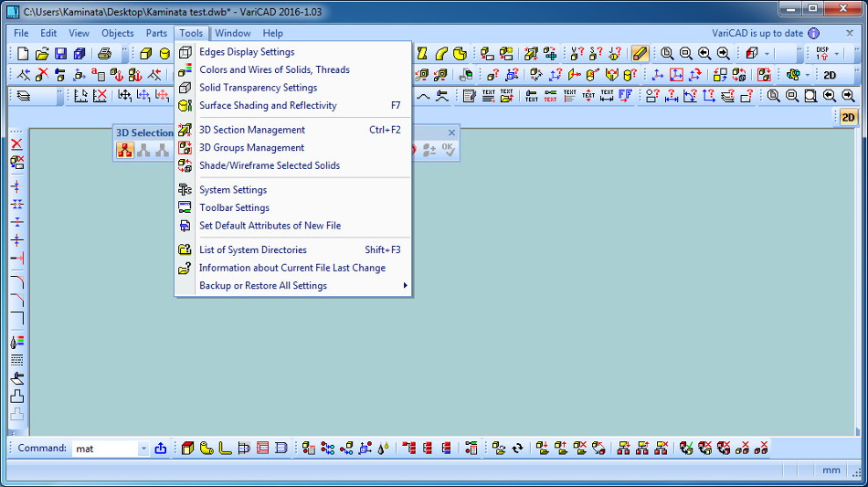Toggle second gray selection mode icon in 3D Selection
Image resolution: width=868 pixels, height=487 pixels.
pos(143,150)
